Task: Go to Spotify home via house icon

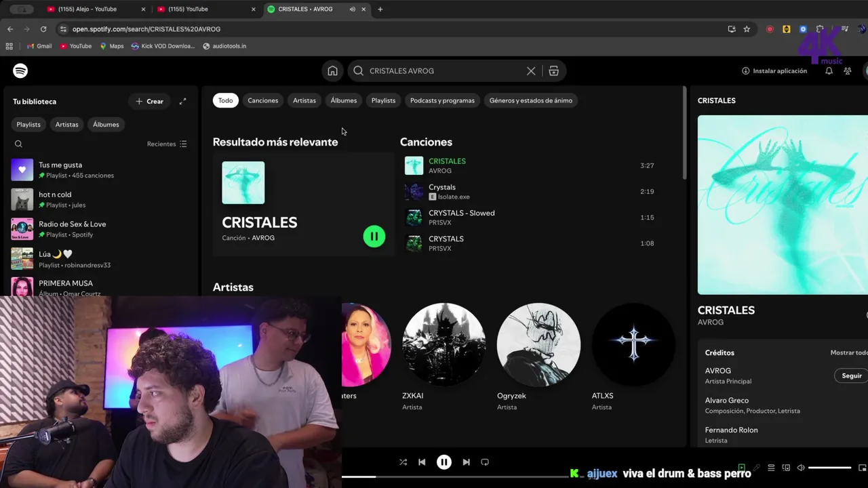Action: (x=332, y=70)
